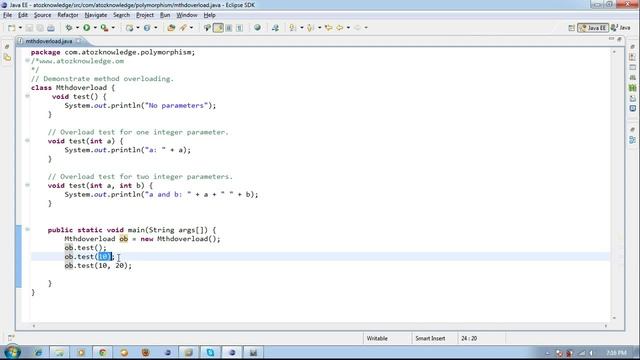The height and width of the screenshot is (360, 640).
Task: Open the File menu
Action: tap(7, 15)
